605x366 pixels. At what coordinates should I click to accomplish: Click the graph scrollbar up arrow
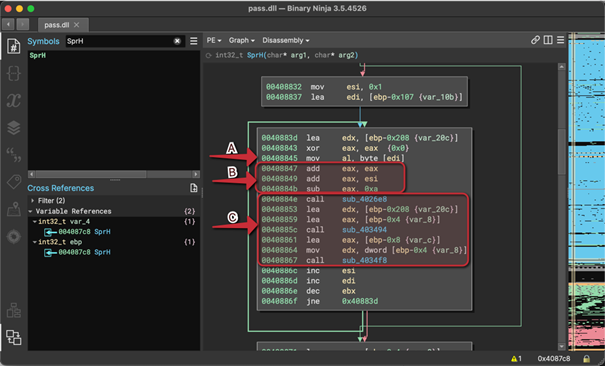[x=561, y=67]
